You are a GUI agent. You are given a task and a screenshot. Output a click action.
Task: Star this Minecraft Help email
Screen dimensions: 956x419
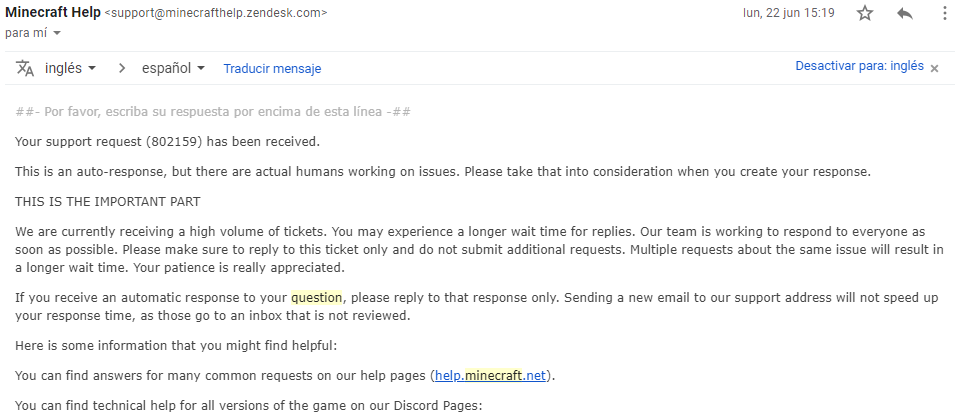pyautogui.click(x=865, y=13)
